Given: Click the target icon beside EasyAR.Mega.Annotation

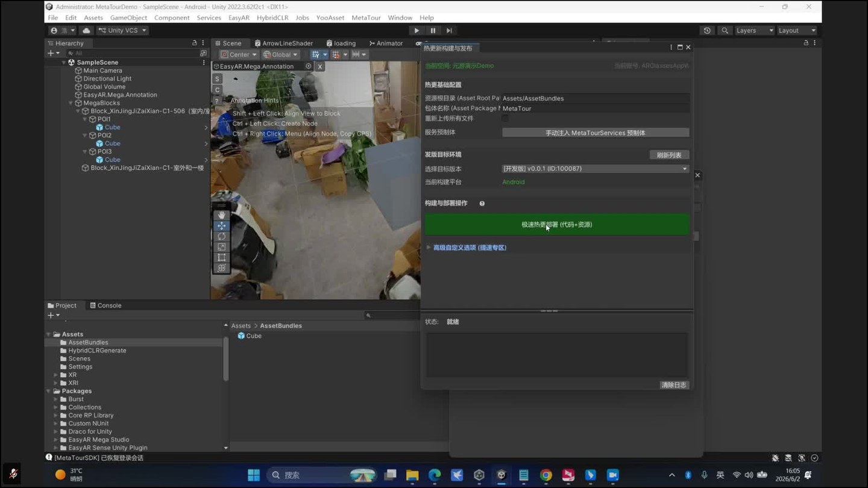Looking at the screenshot, I should click(x=309, y=66).
